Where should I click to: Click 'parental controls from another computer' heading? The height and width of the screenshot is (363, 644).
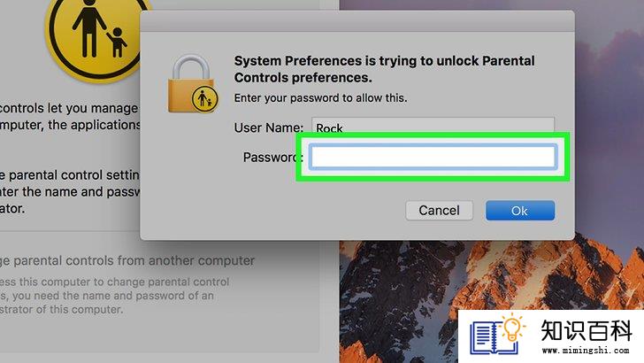pyautogui.click(x=127, y=260)
